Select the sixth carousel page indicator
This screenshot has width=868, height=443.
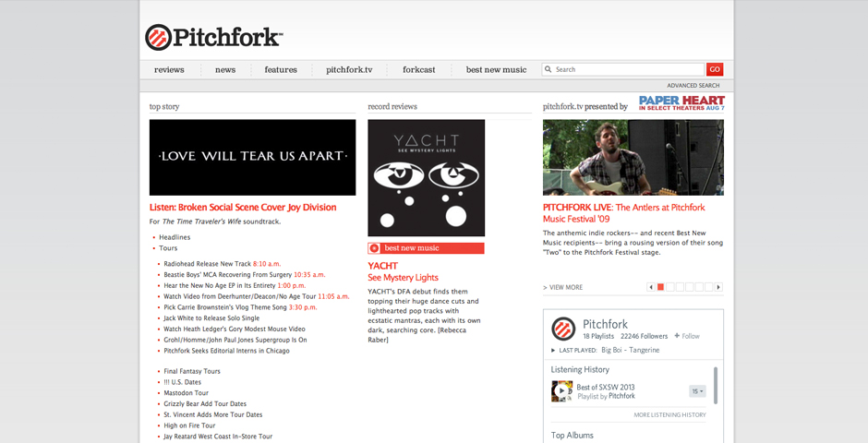tap(708, 287)
